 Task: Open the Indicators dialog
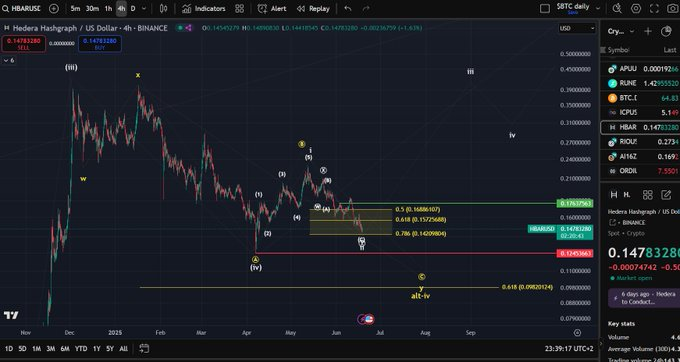[204, 9]
